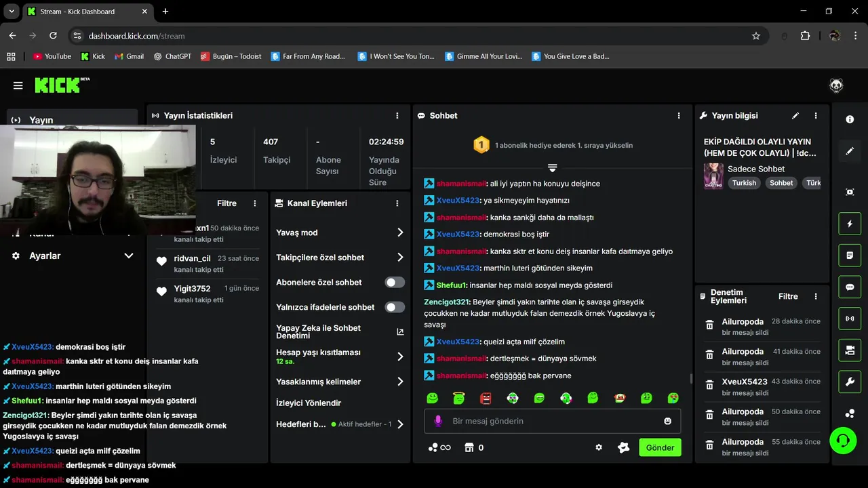Click the KICK logo
Viewport: 868px width, 488px height.
(x=62, y=85)
